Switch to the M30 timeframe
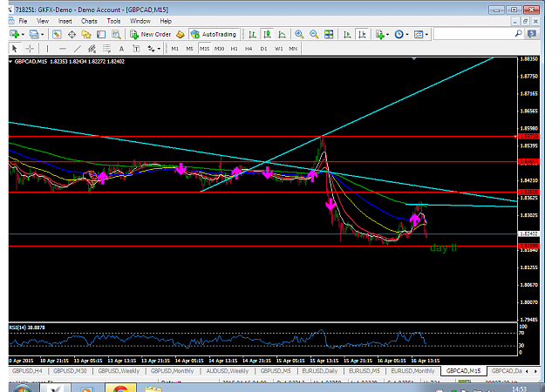The width and height of the screenshot is (545, 392). 219,49
